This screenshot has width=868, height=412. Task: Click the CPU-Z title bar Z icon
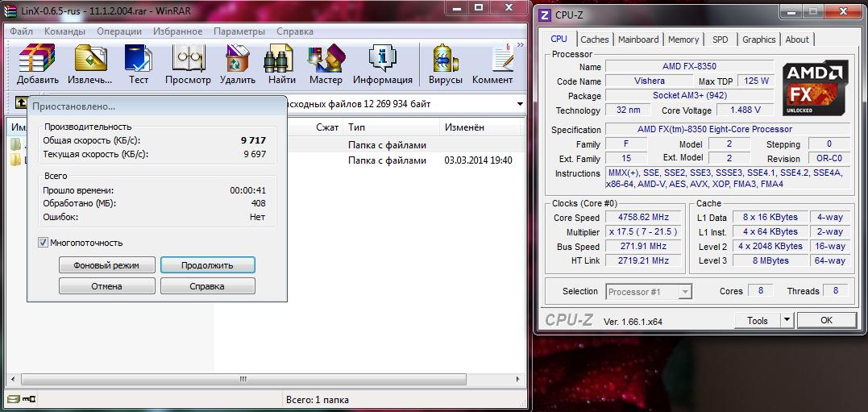point(546,15)
